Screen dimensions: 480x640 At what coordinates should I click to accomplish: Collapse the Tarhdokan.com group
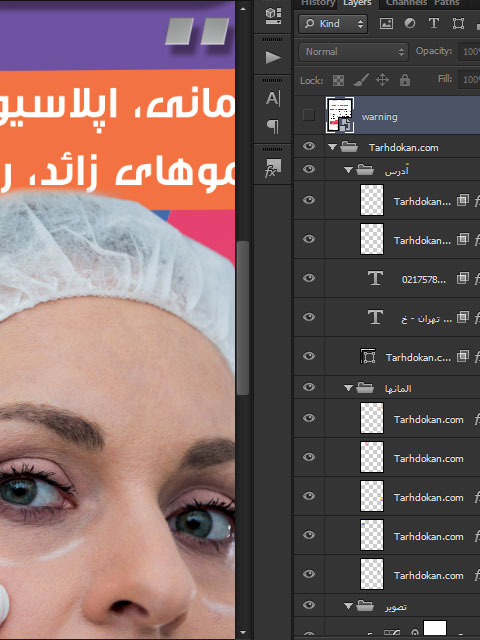point(332,147)
